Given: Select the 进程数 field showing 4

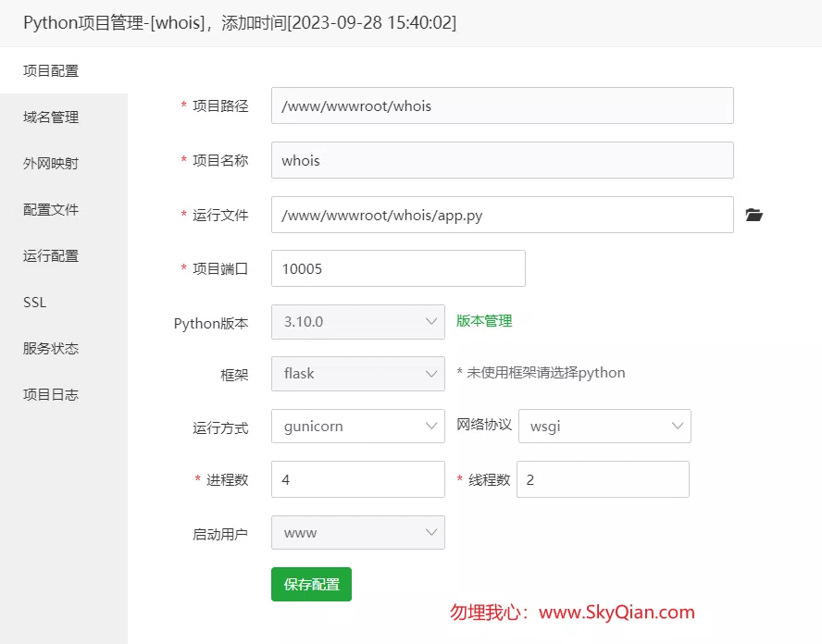Looking at the screenshot, I should [358, 479].
